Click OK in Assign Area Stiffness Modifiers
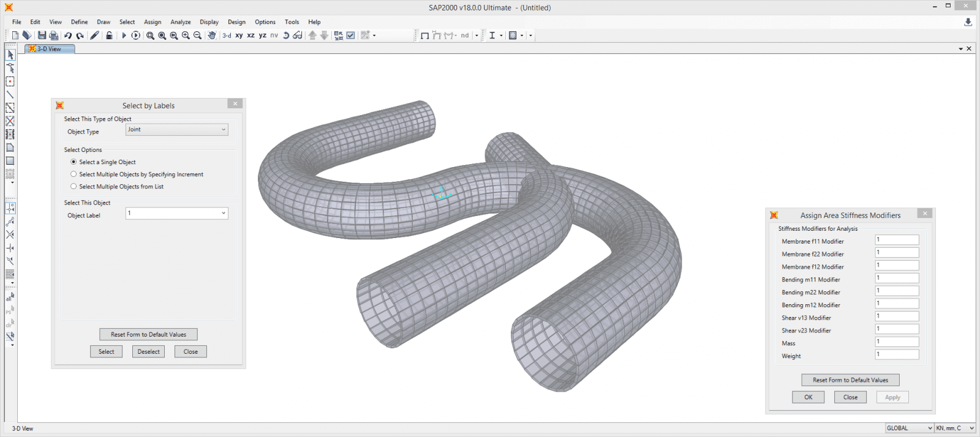980x437 pixels. [809, 397]
